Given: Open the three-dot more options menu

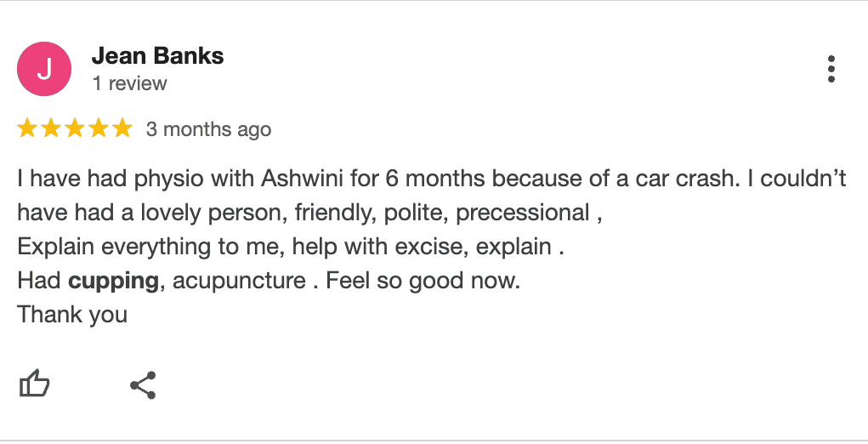Looking at the screenshot, I should point(831,69).
